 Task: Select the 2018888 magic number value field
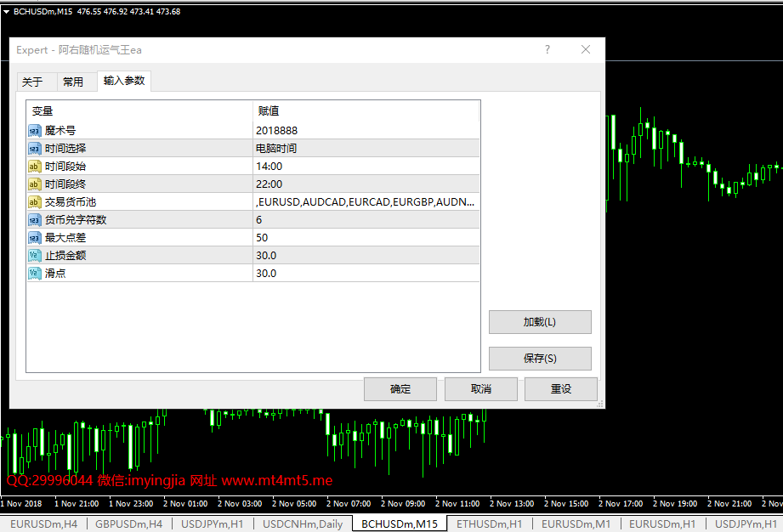pyautogui.click(x=366, y=130)
